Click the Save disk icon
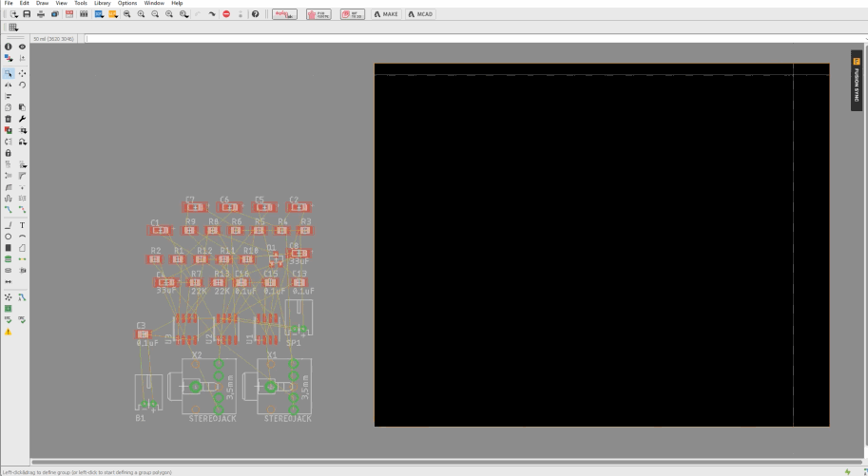This screenshot has height=476, width=868. pyautogui.click(x=27, y=14)
